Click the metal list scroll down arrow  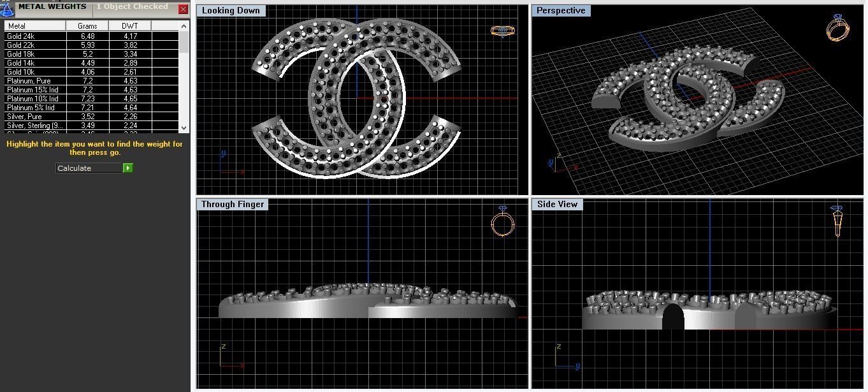(x=184, y=127)
